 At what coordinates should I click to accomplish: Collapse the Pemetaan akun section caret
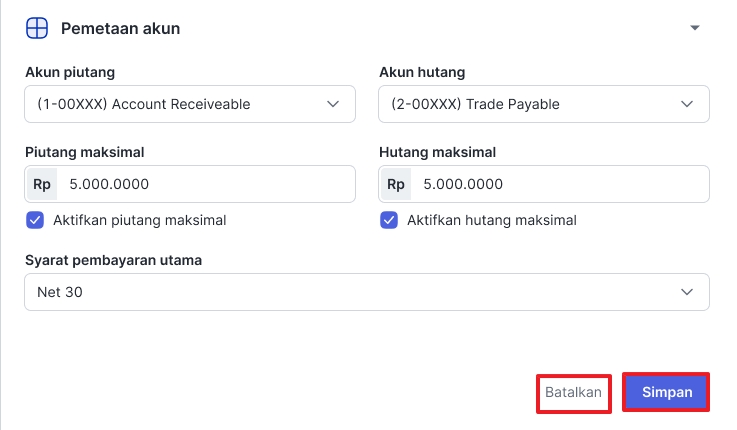click(x=695, y=28)
